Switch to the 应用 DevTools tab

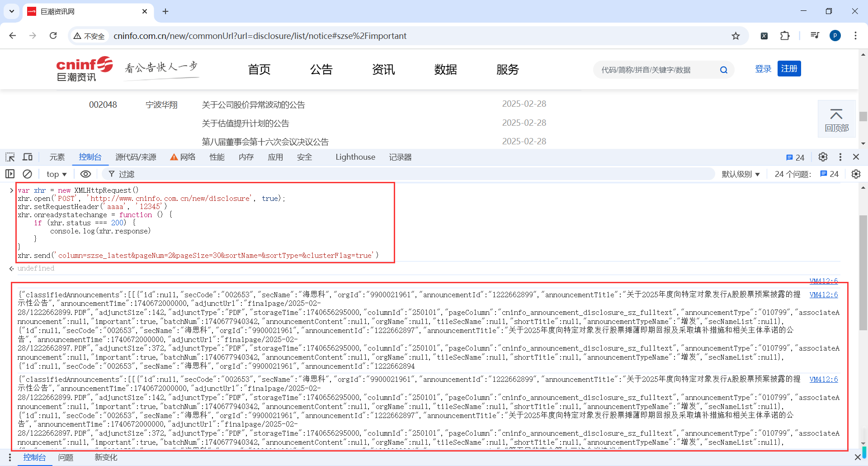pyautogui.click(x=275, y=157)
